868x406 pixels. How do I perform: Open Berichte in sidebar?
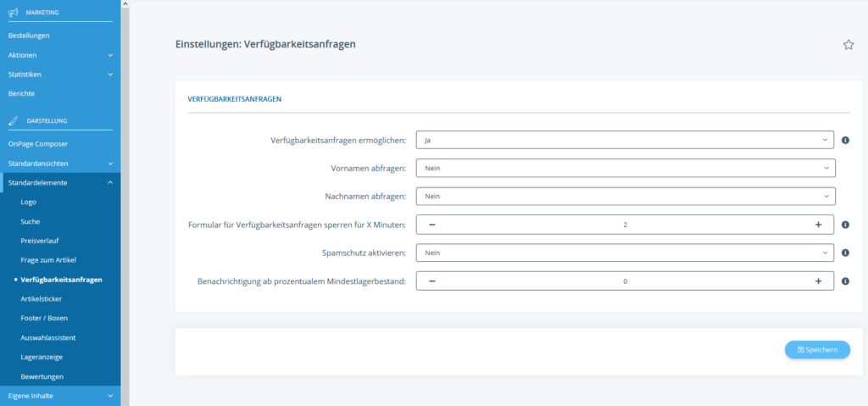(21, 93)
